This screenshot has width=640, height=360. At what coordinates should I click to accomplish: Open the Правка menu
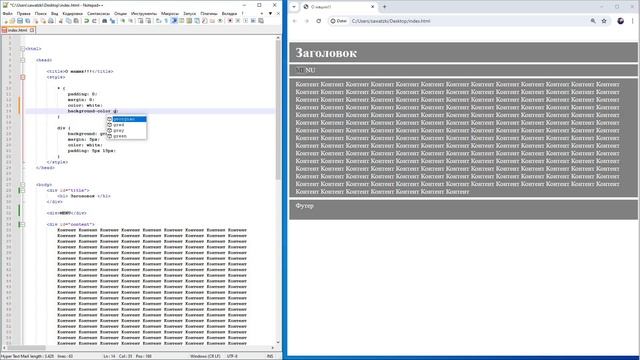pyautogui.click(x=24, y=13)
